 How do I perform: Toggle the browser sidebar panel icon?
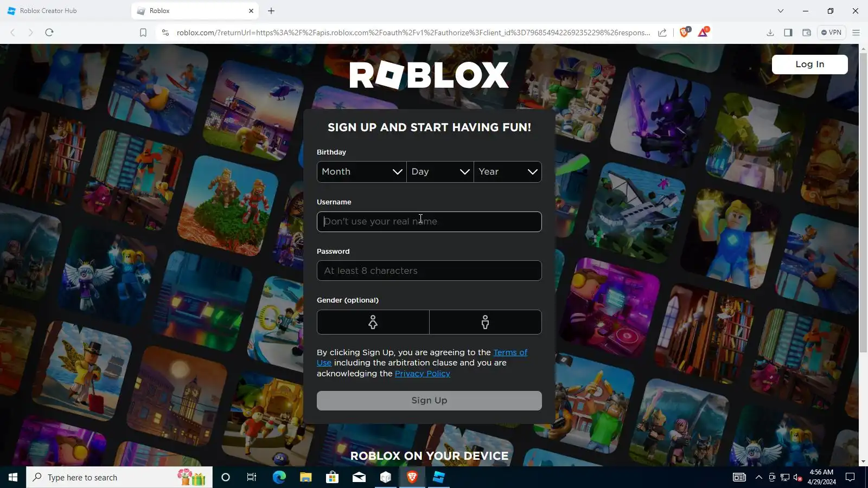point(788,33)
